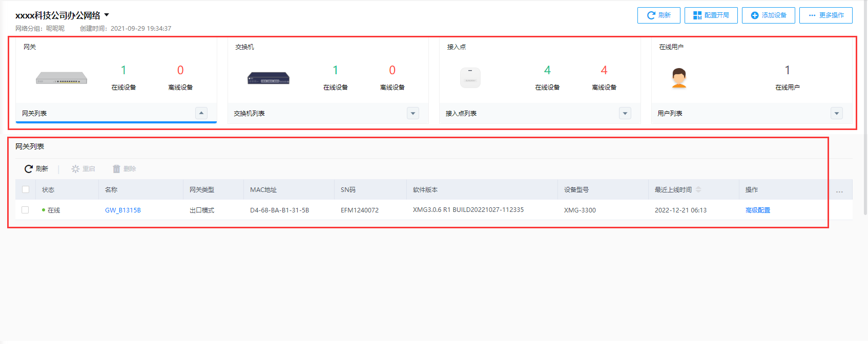The width and height of the screenshot is (868, 344).
Task: Click the switch device image
Action: click(x=268, y=78)
